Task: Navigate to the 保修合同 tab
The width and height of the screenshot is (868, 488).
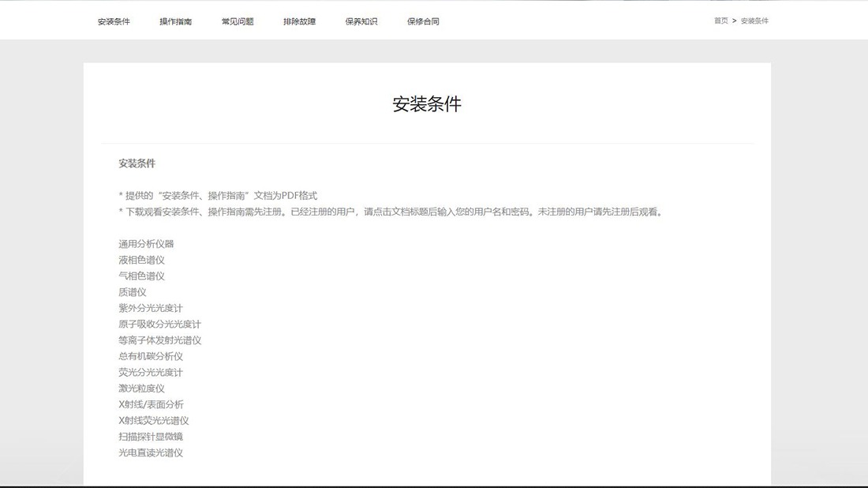Action: click(424, 21)
